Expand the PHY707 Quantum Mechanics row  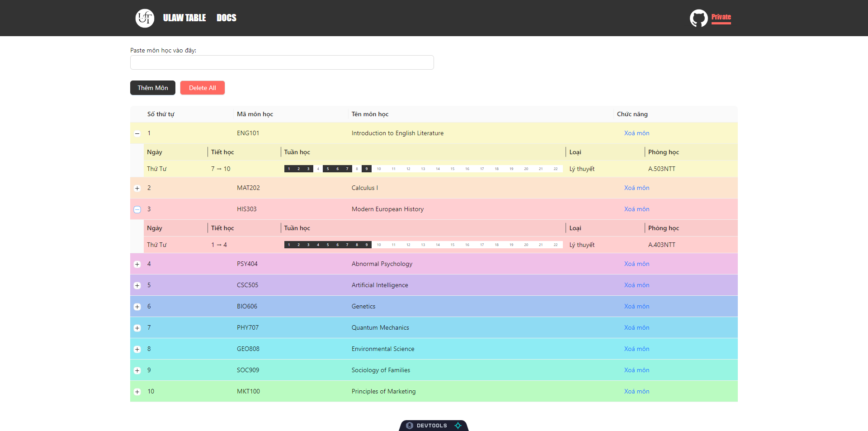click(137, 328)
